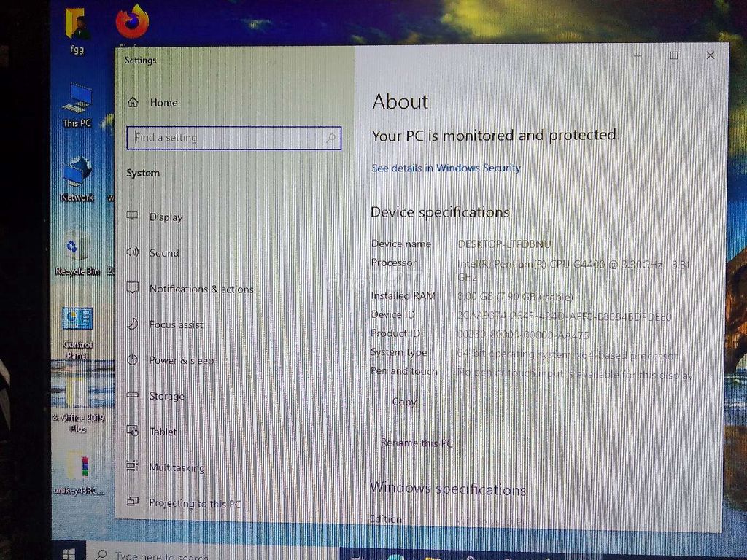Screen dimensions: 747x560
Task: Select Tablet settings in sidebar
Action: point(163,432)
